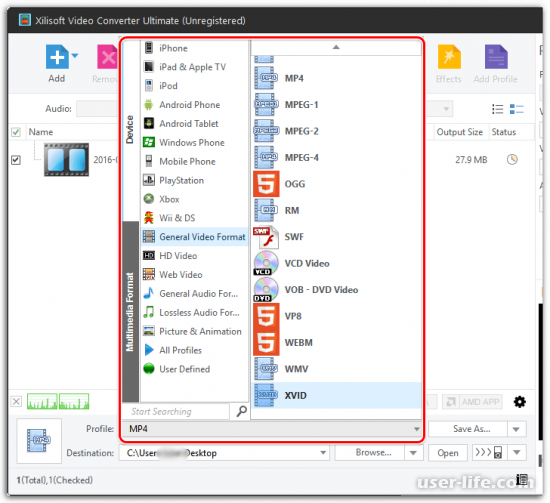The width and height of the screenshot is (550, 503).
Task: Open the Destination path dropdown
Action: tap(323, 452)
